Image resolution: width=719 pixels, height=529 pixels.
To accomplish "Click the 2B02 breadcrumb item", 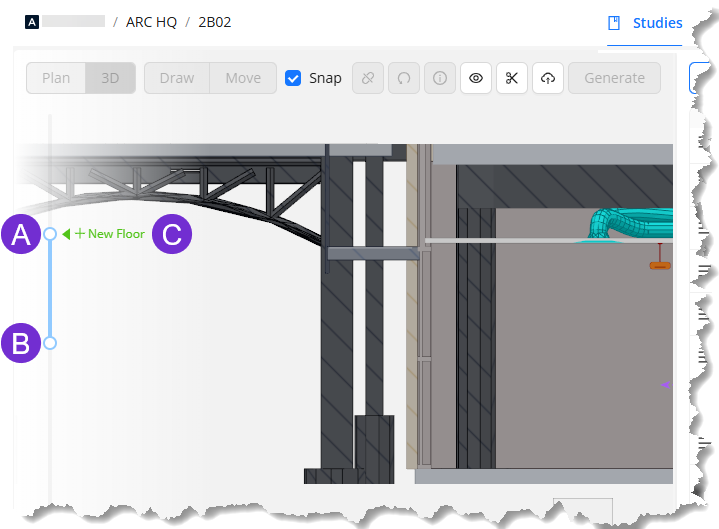I will coord(215,22).
